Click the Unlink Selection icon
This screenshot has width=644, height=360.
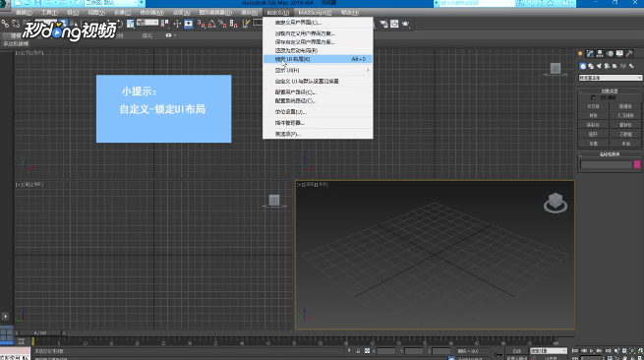[16, 24]
